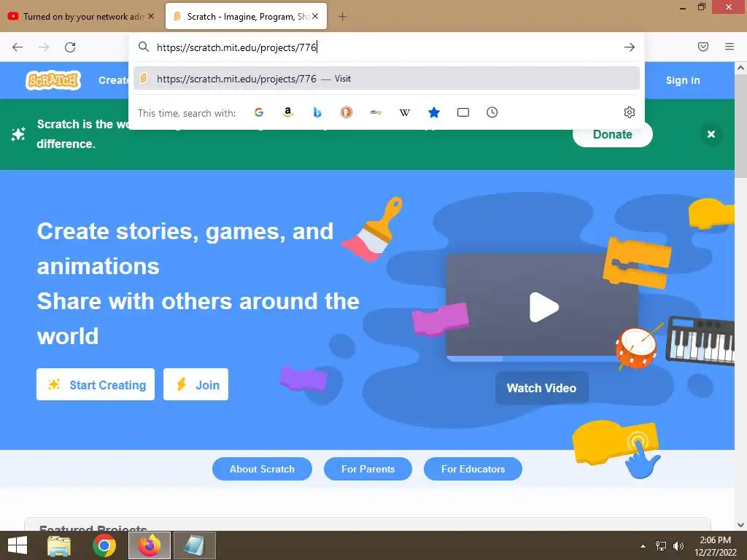This screenshot has width=747, height=560.
Task: Click Watch Video button
Action: point(542,388)
